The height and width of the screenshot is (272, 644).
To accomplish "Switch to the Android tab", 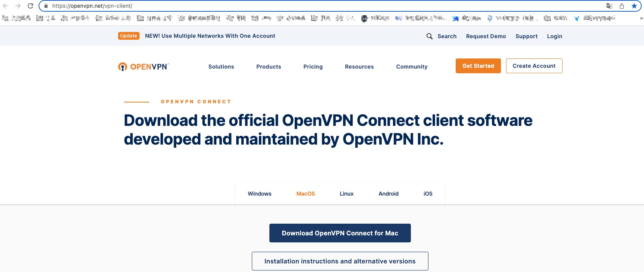I will [389, 194].
